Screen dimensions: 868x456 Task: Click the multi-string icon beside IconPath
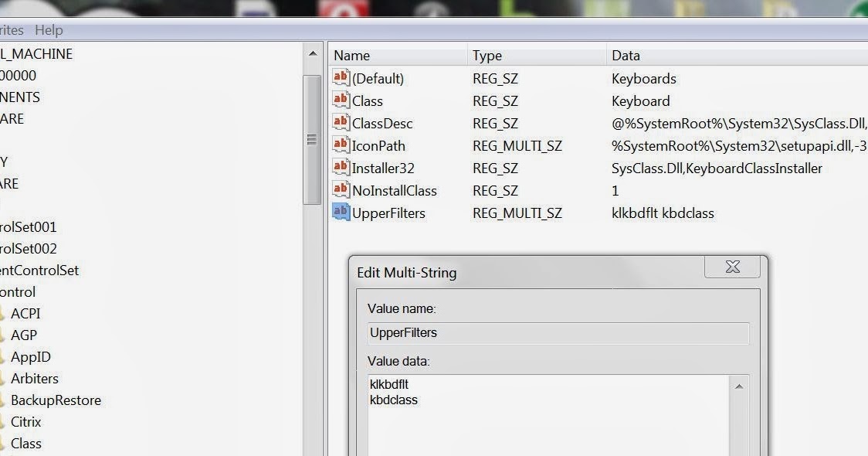click(341, 145)
